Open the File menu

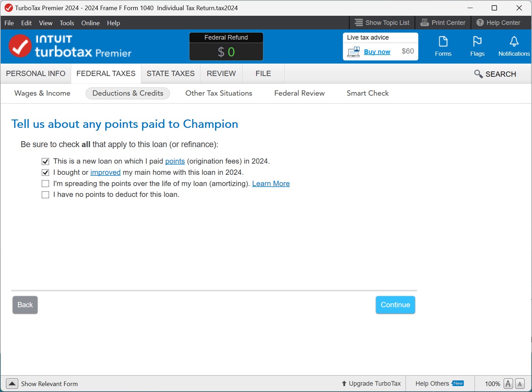click(9, 23)
